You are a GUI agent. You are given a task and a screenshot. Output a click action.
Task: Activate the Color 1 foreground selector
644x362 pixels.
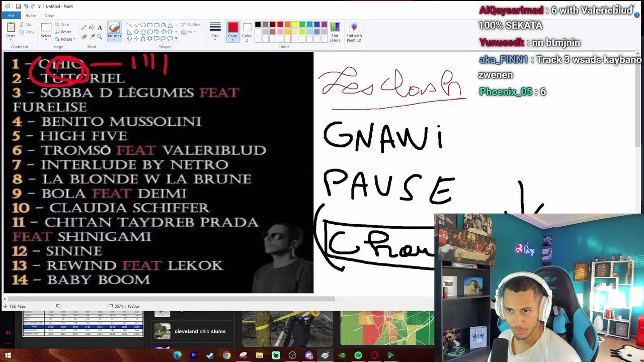pyautogui.click(x=232, y=31)
